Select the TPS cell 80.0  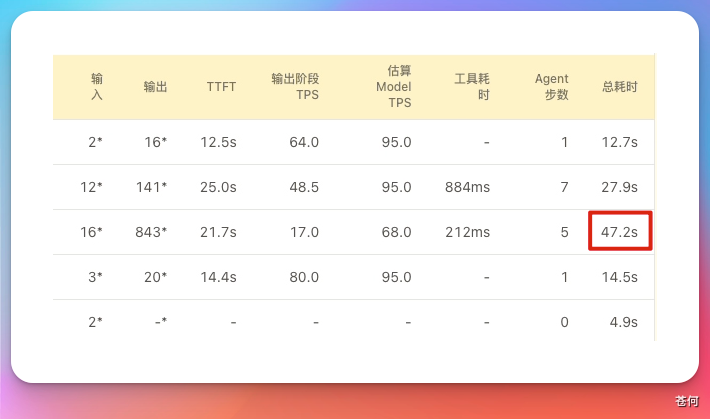pyautogui.click(x=304, y=277)
